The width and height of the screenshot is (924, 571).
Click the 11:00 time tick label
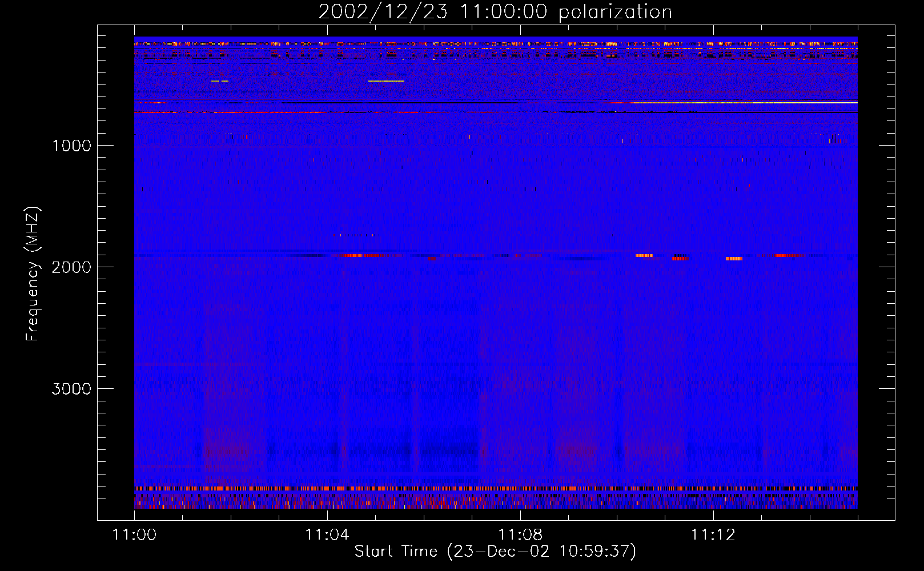click(134, 535)
